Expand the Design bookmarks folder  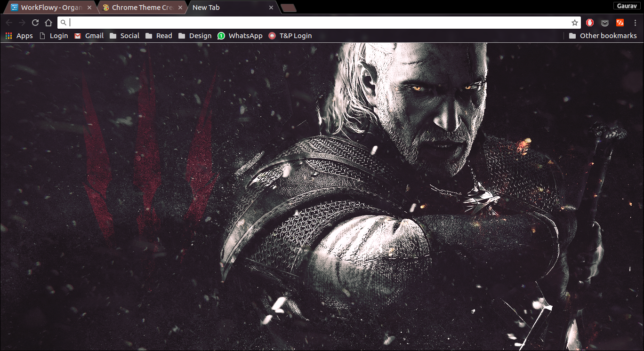(195, 36)
